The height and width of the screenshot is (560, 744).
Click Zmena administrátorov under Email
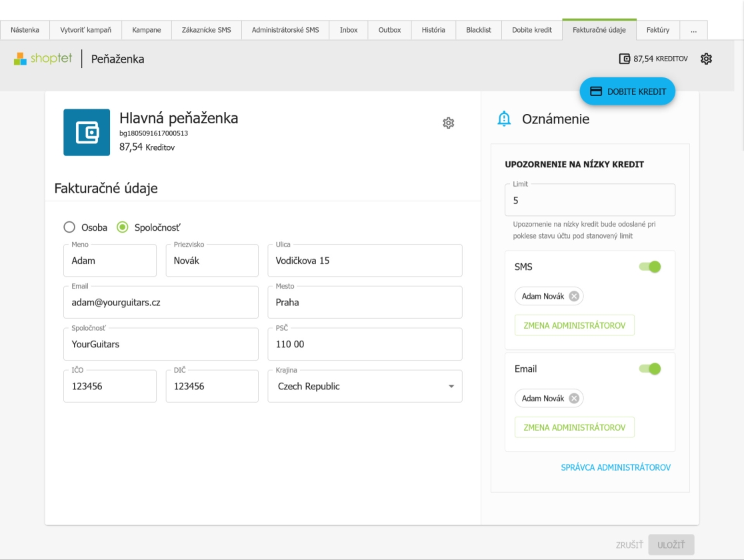(575, 427)
